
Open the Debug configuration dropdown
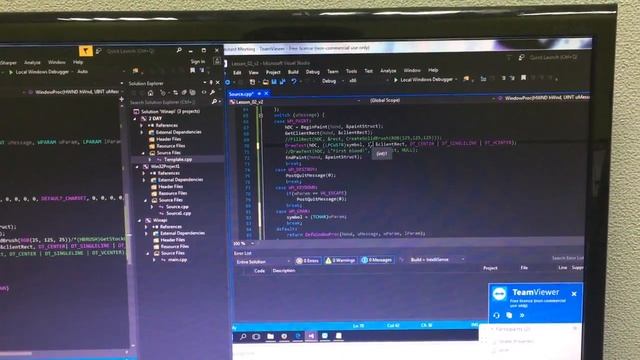point(332,81)
